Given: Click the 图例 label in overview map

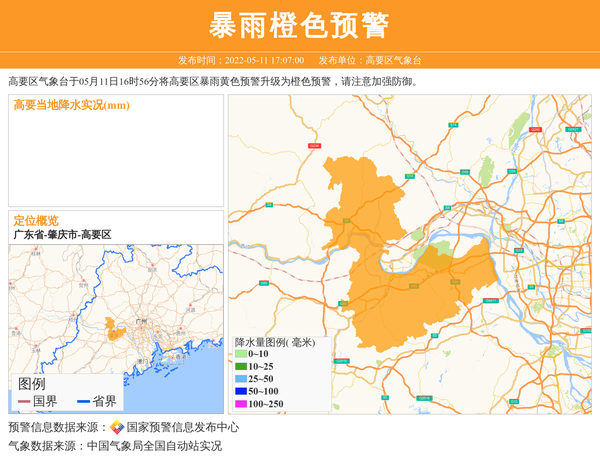Looking at the screenshot, I should (32, 384).
